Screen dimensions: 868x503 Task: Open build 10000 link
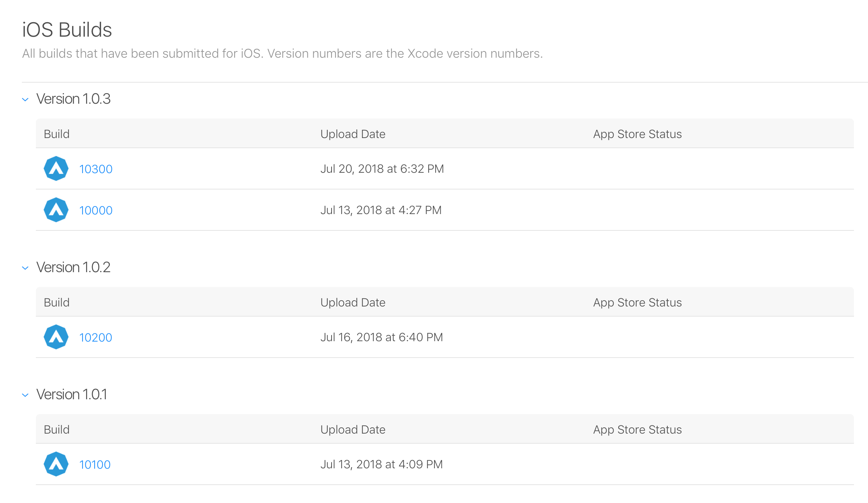tap(96, 210)
